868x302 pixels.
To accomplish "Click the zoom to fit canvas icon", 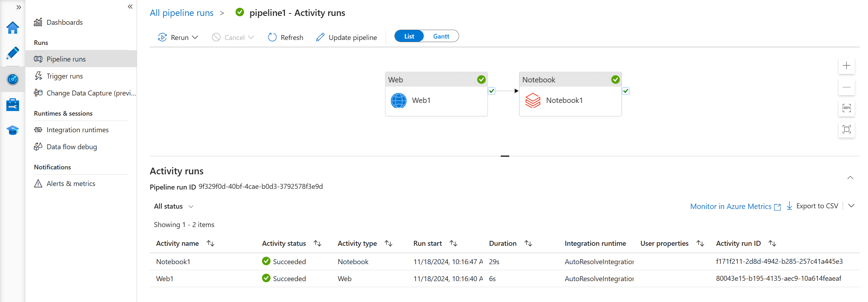I will (846, 129).
